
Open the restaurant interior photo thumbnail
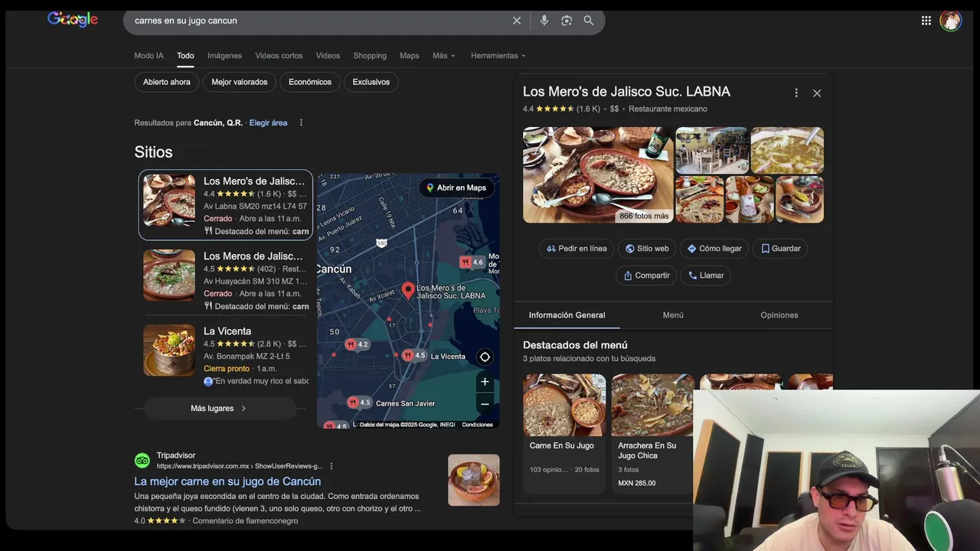(x=712, y=150)
